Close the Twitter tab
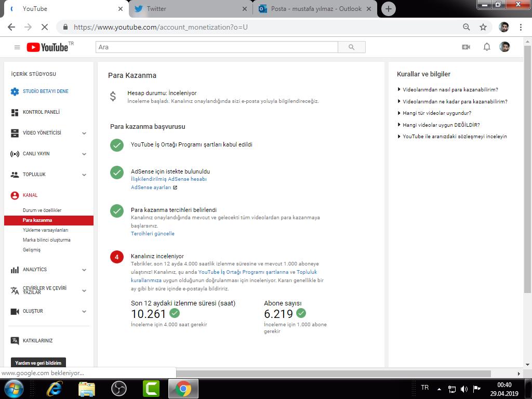The image size is (532, 399). click(x=245, y=9)
